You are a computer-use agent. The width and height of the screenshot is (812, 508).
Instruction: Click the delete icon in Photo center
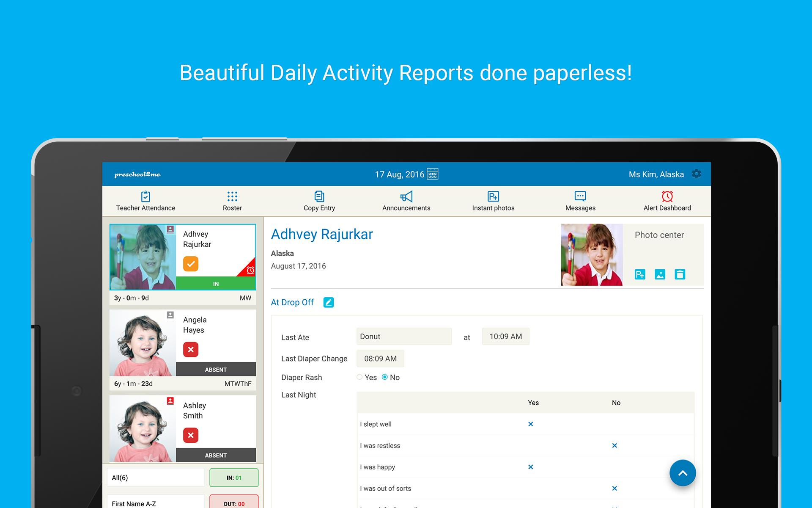point(680,274)
